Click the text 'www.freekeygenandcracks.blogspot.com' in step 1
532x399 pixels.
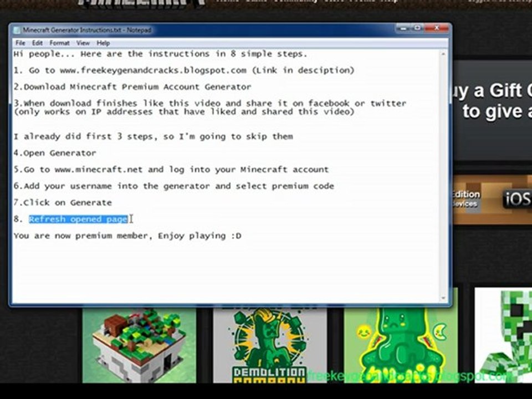pos(153,70)
